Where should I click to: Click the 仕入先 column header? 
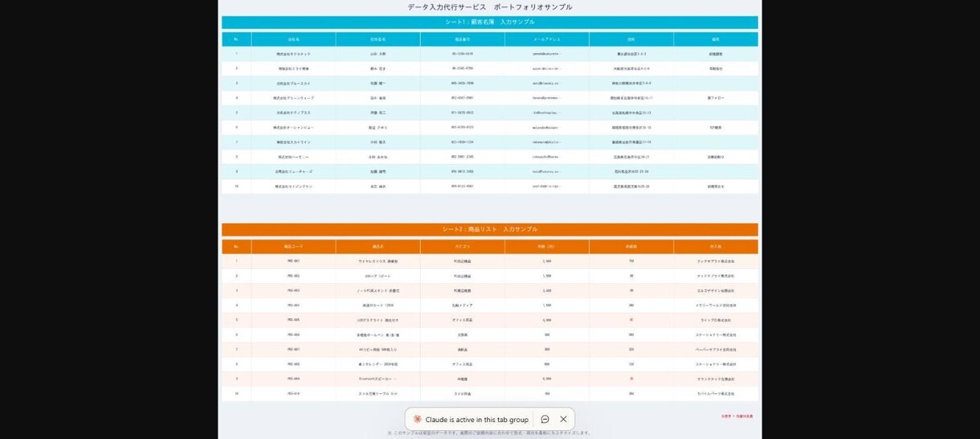[716, 247]
